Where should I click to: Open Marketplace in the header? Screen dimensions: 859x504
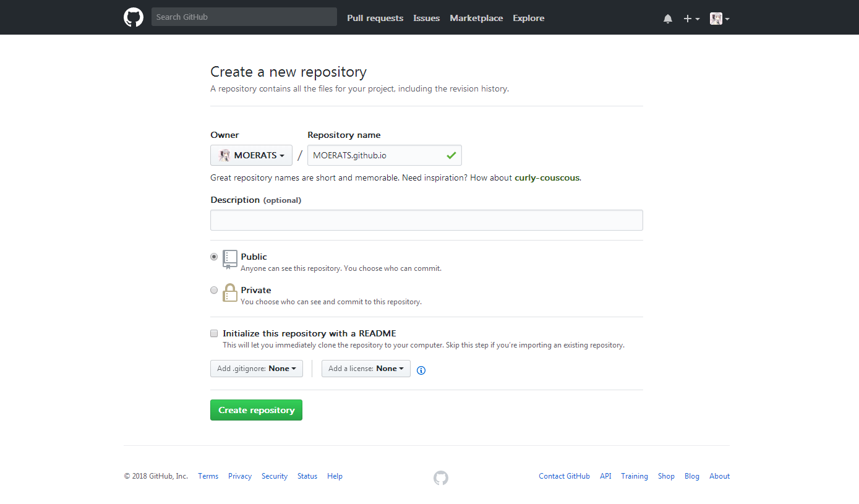476,18
